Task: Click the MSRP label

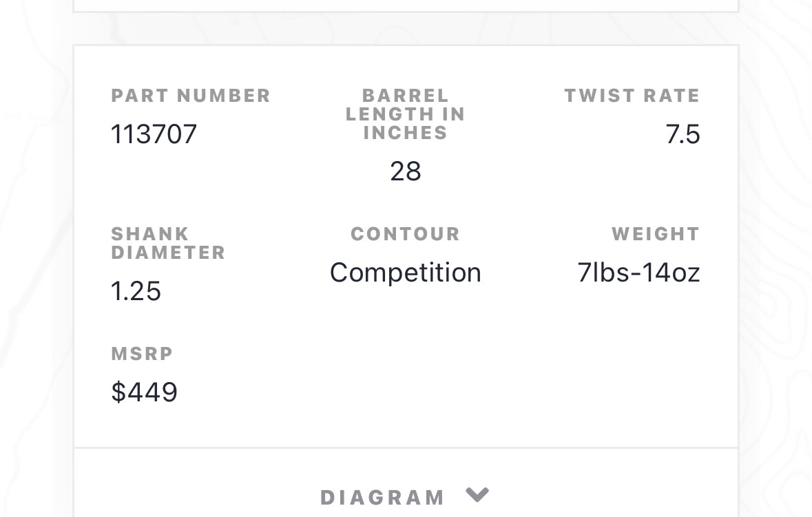Action: tap(142, 354)
